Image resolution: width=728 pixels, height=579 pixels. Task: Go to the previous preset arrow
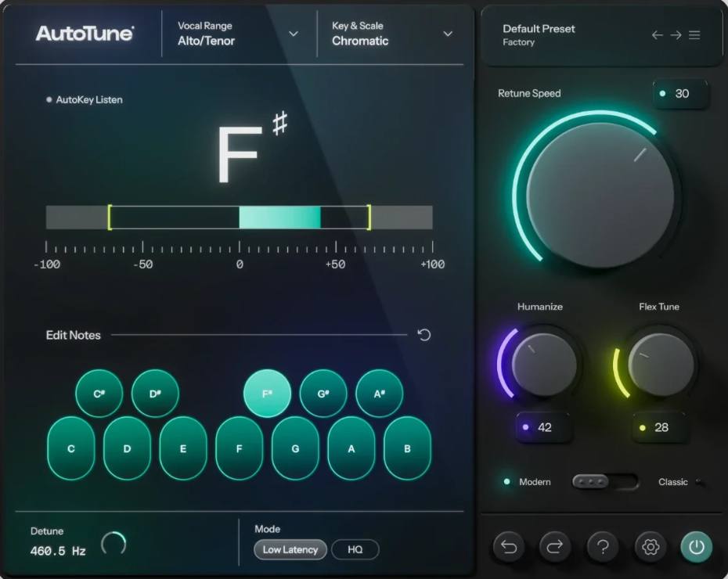657,35
